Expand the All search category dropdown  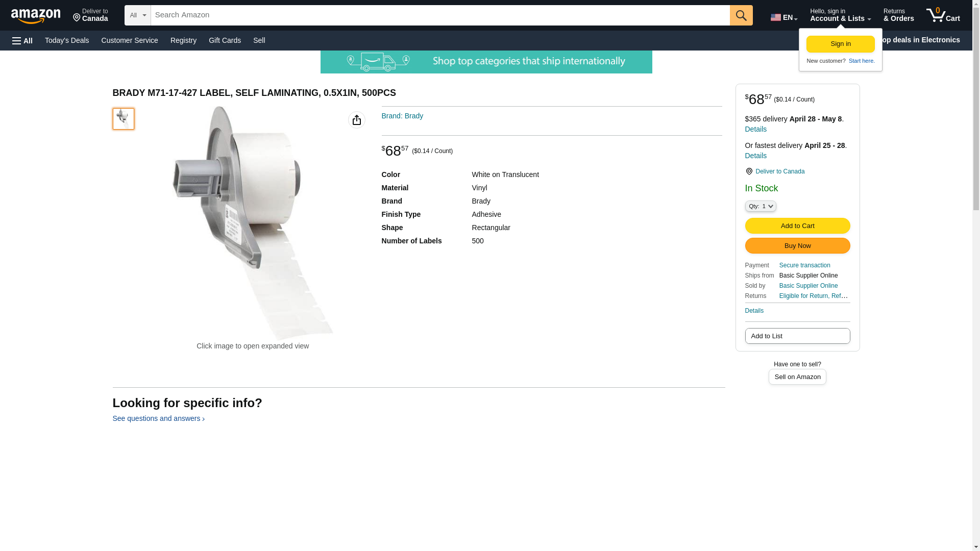click(137, 15)
